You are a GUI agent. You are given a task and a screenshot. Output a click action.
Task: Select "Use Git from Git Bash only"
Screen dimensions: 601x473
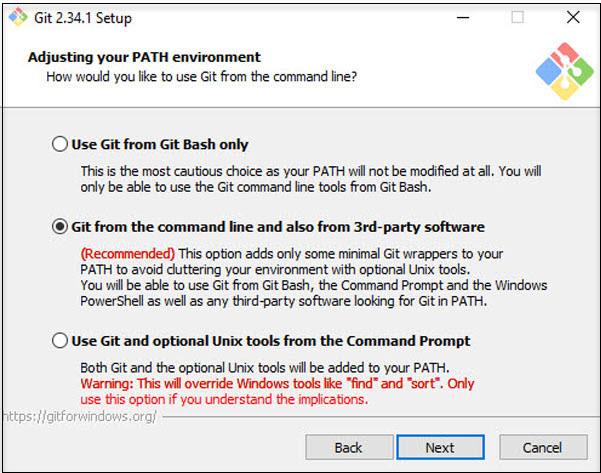tap(60, 145)
